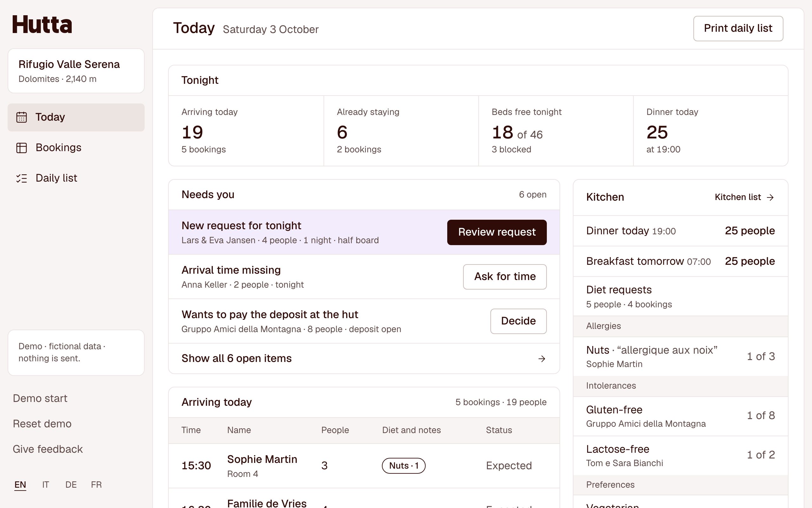Image resolution: width=812 pixels, height=508 pixels.
Task: Click the Gluten-free intolerance row
Action: pyautogui.click(x=680, y=416)
